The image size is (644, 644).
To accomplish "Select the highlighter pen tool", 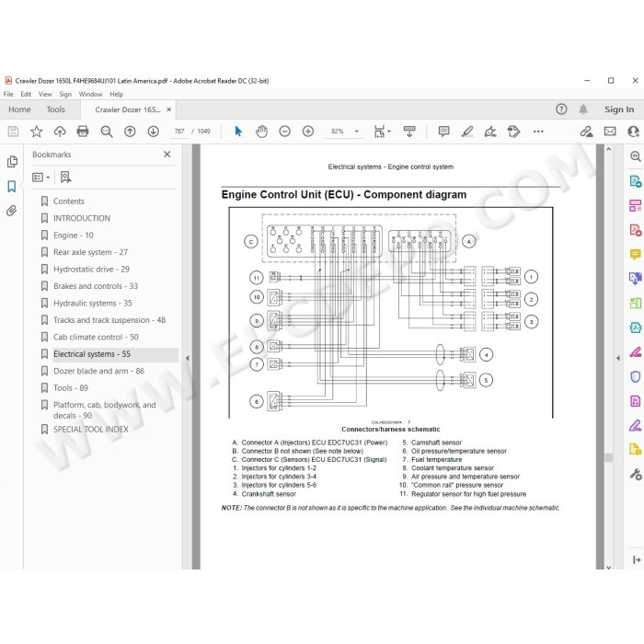I will (467, 132).
